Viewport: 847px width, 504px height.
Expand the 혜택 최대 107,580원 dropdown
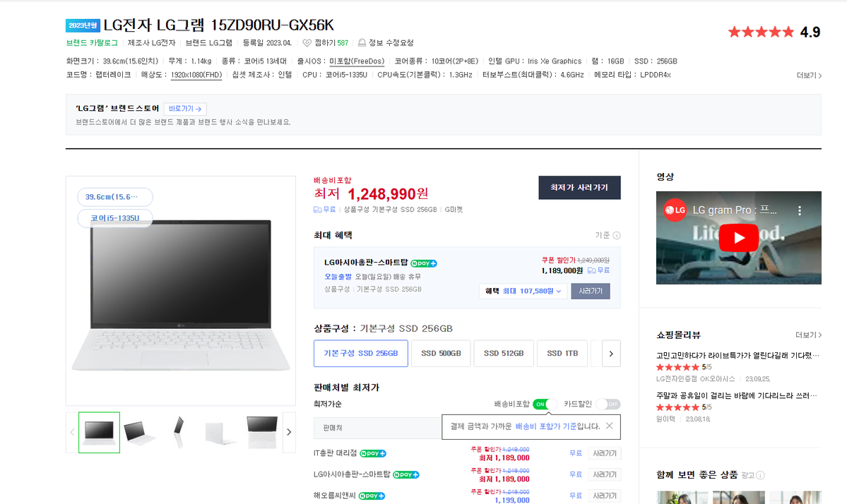pos(523,292)
